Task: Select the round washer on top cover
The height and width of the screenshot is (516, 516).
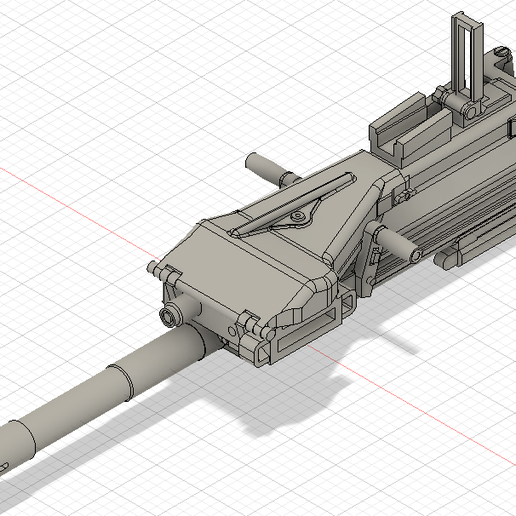Action: pyautogui.click(x=298, y=217)
